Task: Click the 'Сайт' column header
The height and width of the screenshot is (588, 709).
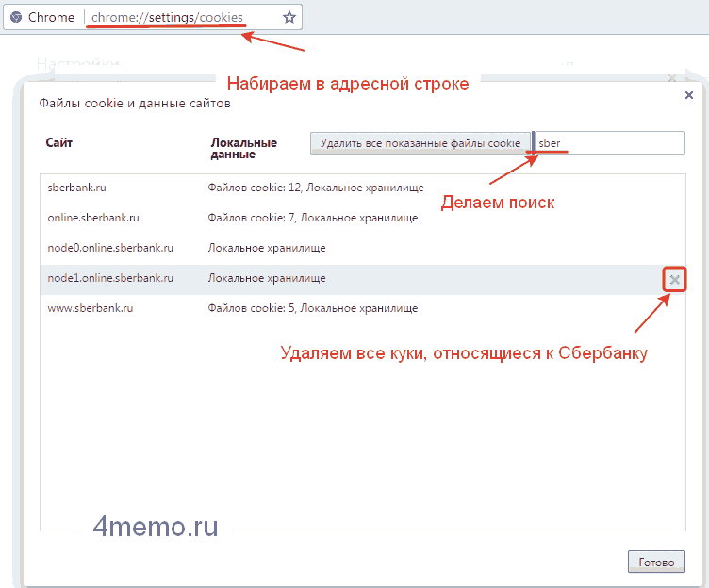Action: [58, 143]
